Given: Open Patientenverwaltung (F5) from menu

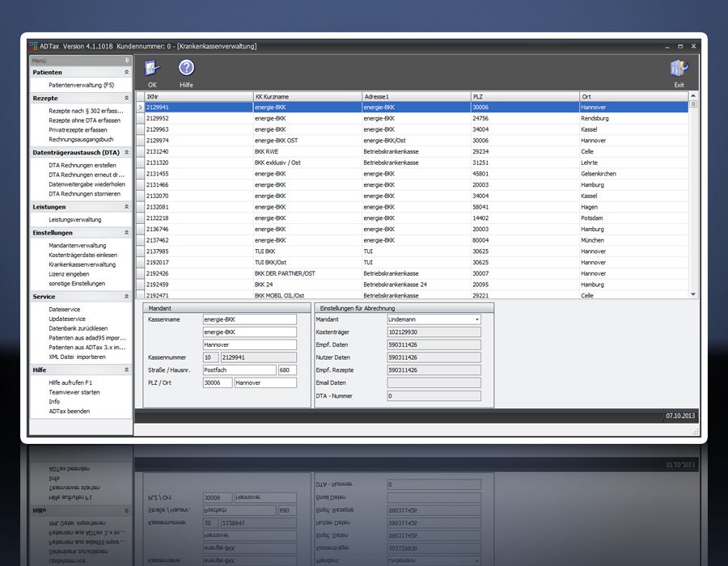Looking at the screenshot, I should tap(81, 85).
